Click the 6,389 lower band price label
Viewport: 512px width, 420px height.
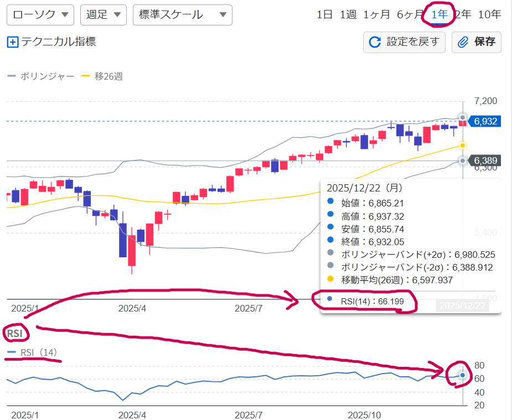coord(485,160)
